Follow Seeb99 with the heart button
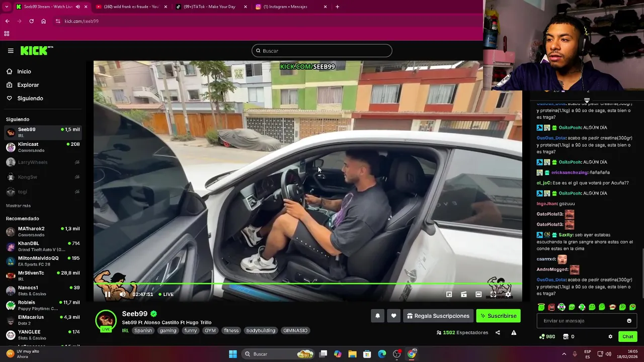The height and width of the screenshot is (362, 644). (393, 316)
